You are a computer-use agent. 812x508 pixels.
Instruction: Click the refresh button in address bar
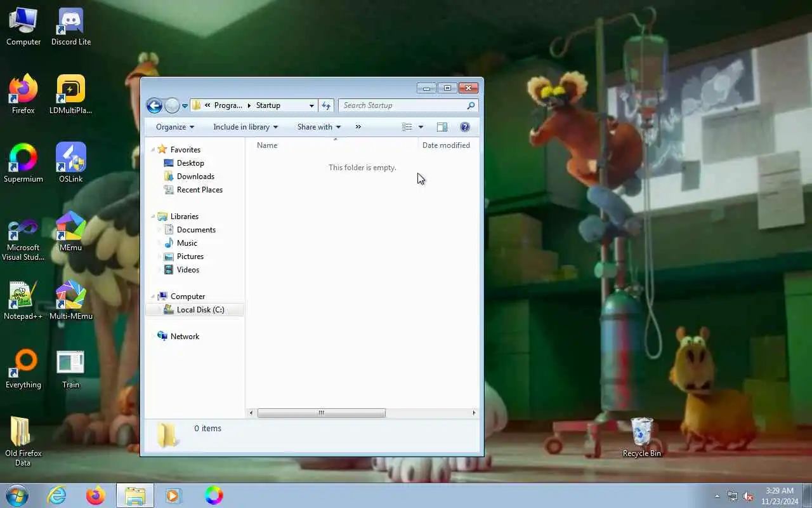tap(326, 105)
